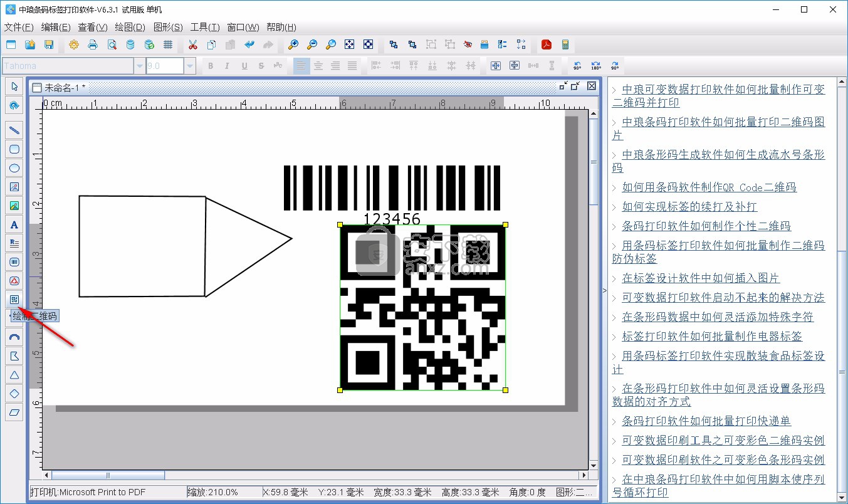Toggle left text alignment

click(x=301, y=66)
